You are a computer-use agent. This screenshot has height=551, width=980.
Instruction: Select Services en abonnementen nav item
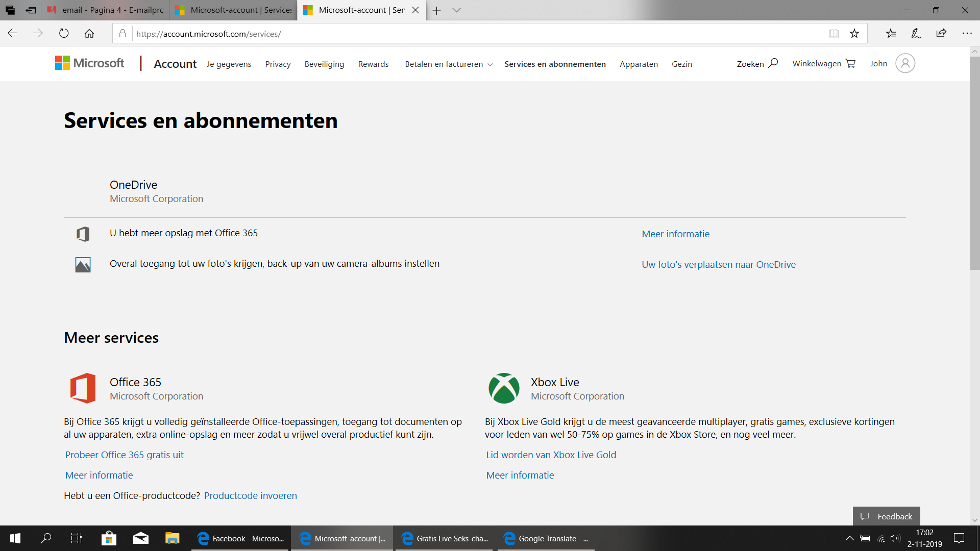555,64
